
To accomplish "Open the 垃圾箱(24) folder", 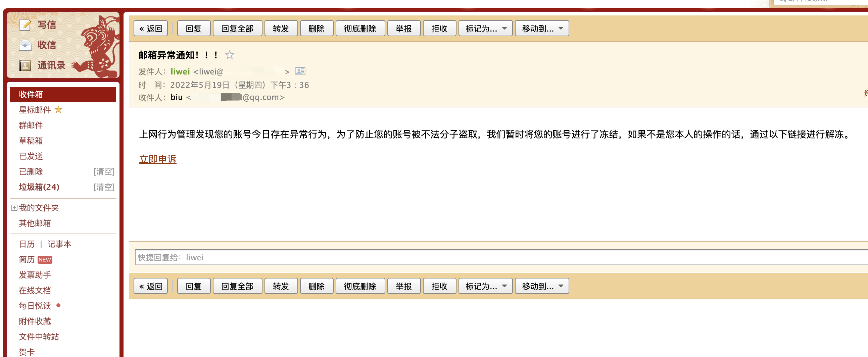I will 39,187.
